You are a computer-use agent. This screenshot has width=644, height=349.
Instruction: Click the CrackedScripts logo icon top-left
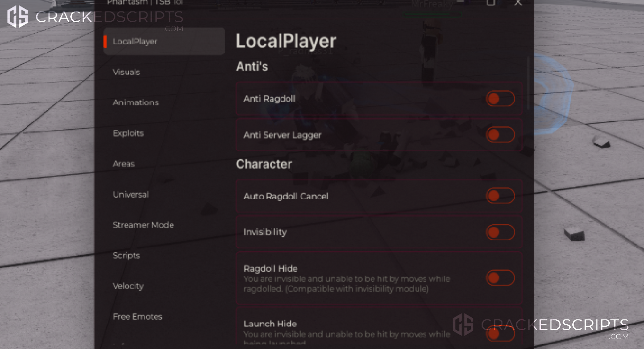[x=18, y=16]
